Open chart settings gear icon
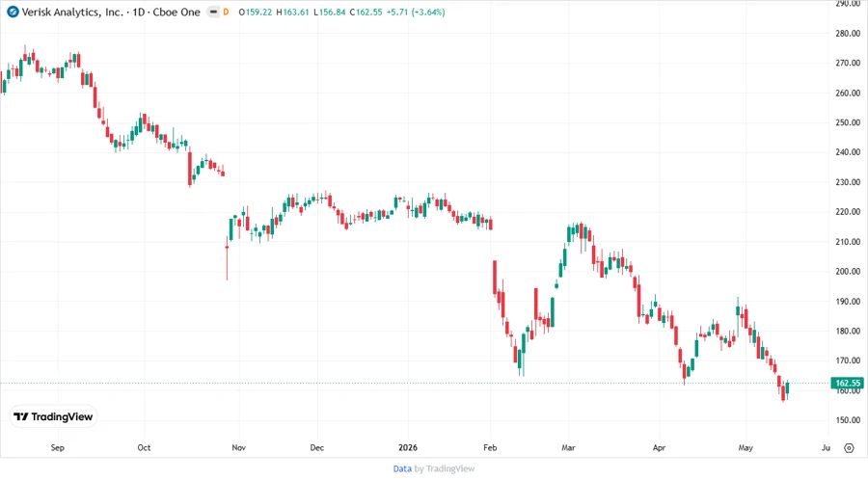868x480 pixels. point(849,448)
